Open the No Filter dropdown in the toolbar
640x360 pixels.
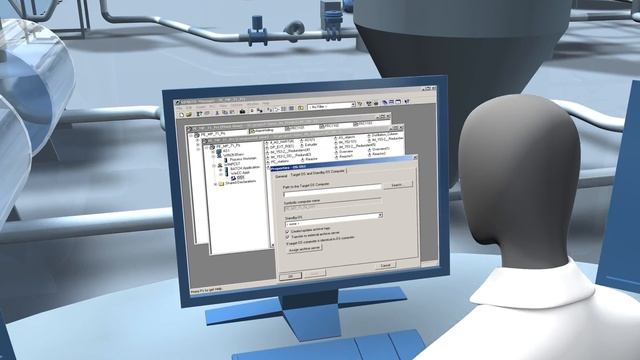point(331,106)
